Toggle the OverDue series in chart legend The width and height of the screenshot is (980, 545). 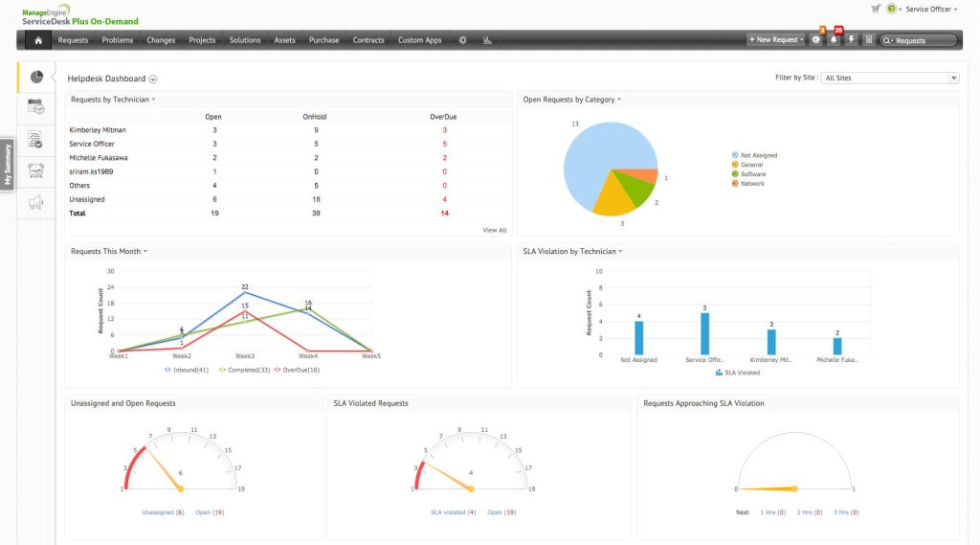298,369
